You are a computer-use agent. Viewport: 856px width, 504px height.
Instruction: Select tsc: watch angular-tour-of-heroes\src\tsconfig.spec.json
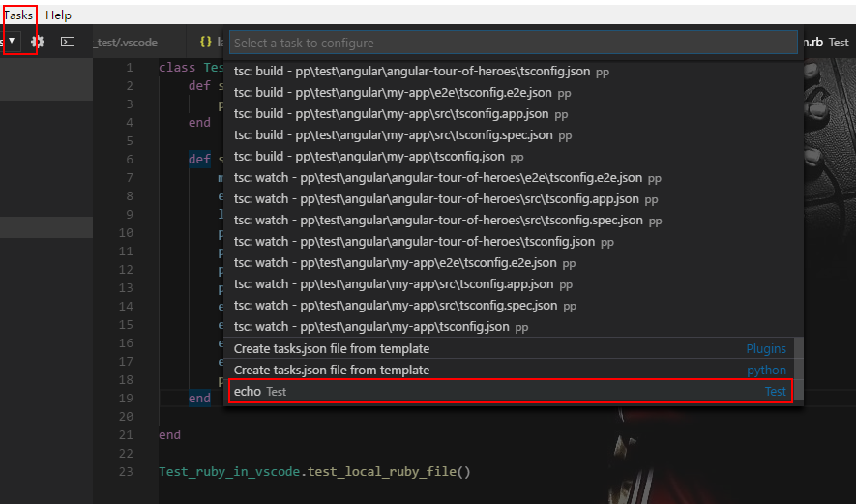coord(514,220)
